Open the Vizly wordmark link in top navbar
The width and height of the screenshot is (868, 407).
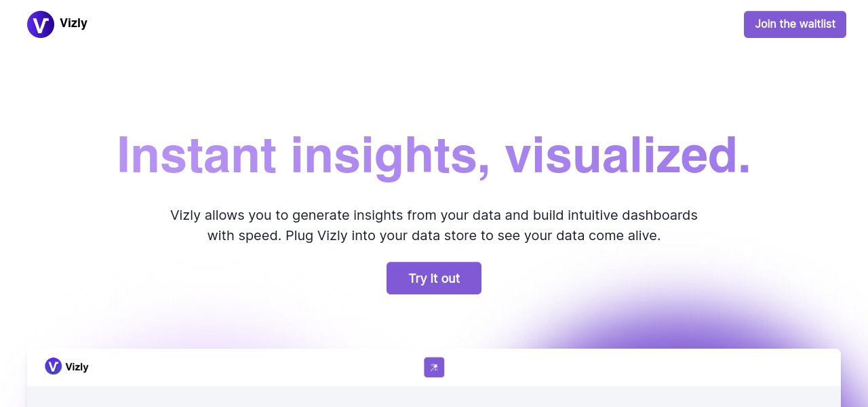(x=73, y=23)
